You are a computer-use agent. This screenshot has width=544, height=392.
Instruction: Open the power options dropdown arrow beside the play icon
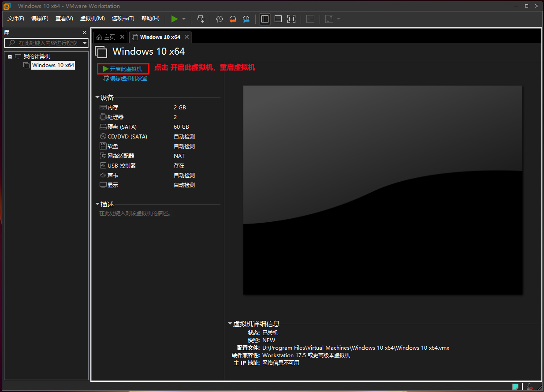click(184, 19)
